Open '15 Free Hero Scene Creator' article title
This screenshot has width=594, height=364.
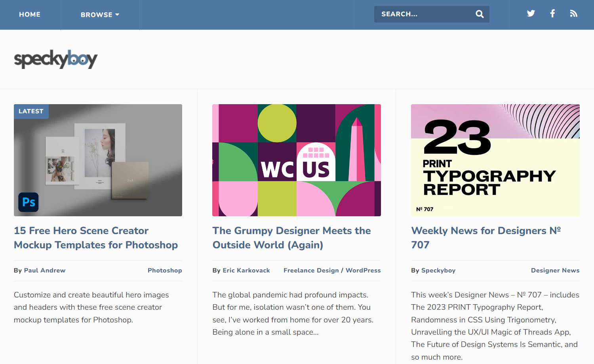click(x=96, y=238)
